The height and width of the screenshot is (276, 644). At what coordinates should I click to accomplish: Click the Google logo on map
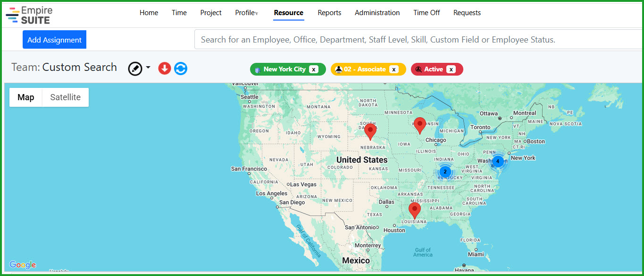pos(23,265)
